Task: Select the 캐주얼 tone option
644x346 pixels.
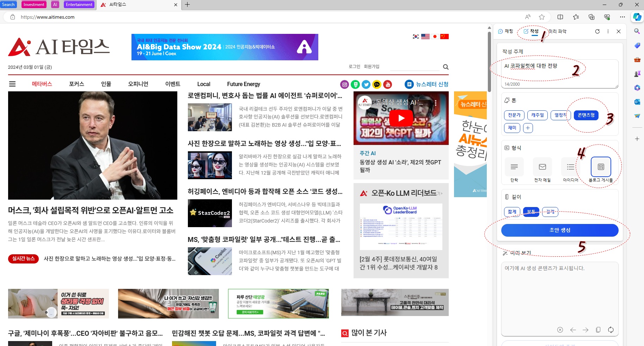Action: click(538, 115)
